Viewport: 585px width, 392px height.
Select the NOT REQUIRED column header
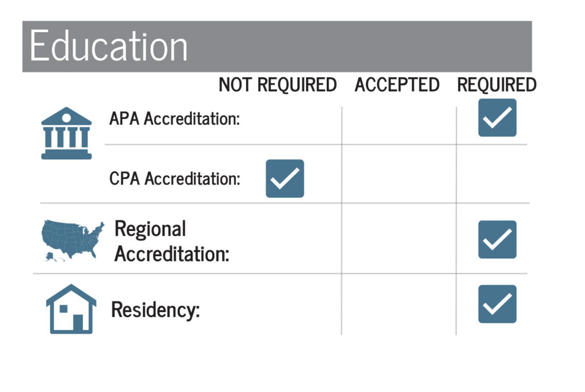pos(278,85)
